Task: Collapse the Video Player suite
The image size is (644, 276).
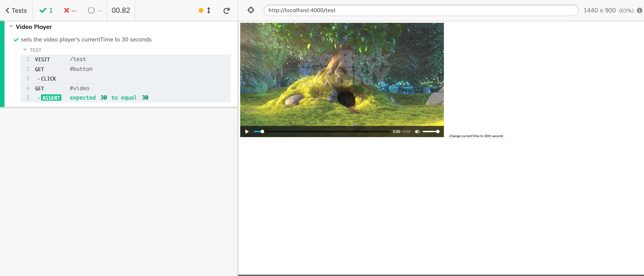Action: [x=11, y=26]
